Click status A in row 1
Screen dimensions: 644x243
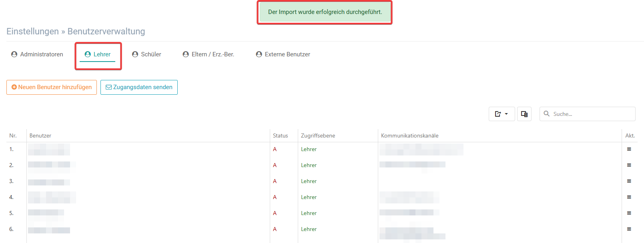coord(275,149)
